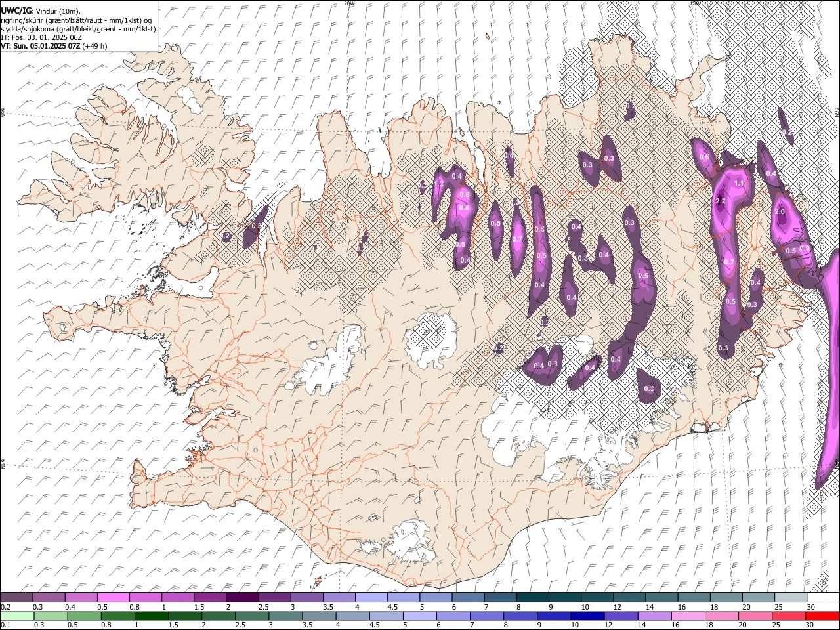Screen dimensions: 840x630
Task: Click the darkest purple swatch labeled 2 in the upper legend row
Action: (x=242, y=597)
